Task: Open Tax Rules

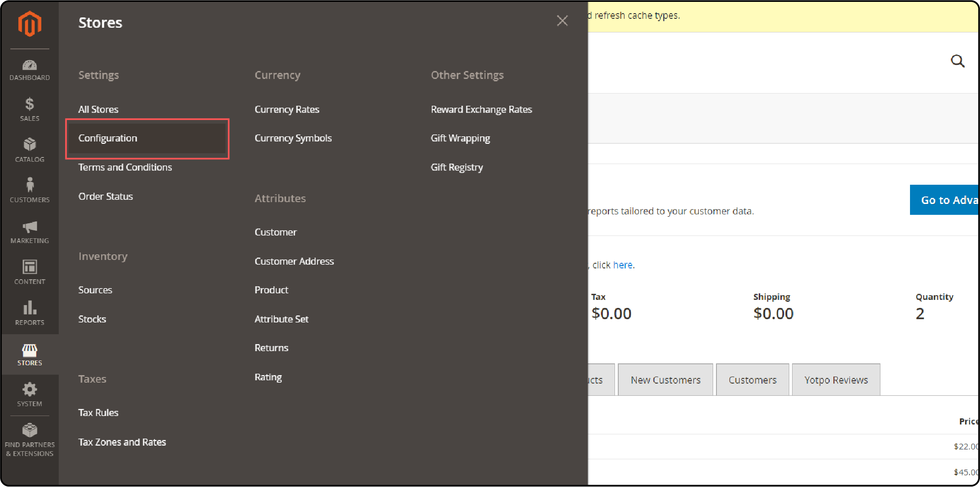Action: tap(98, 413)
